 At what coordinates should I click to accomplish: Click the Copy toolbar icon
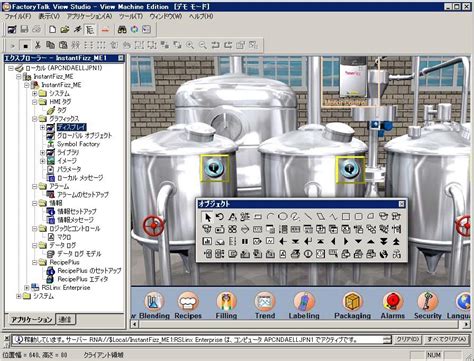(x=50, y=45)
